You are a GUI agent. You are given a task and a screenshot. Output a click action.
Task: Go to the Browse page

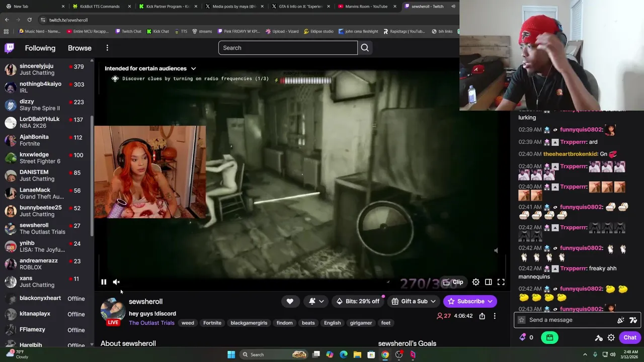tap(79, 48)
